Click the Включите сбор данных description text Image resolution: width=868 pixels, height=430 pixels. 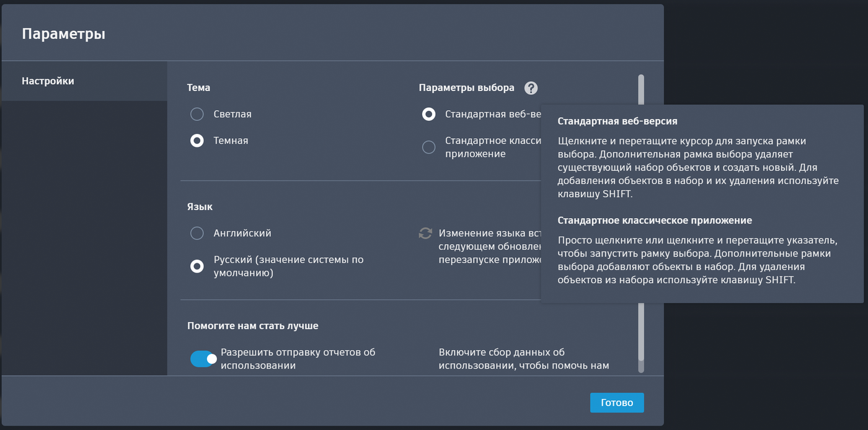(x=524, y=359)
